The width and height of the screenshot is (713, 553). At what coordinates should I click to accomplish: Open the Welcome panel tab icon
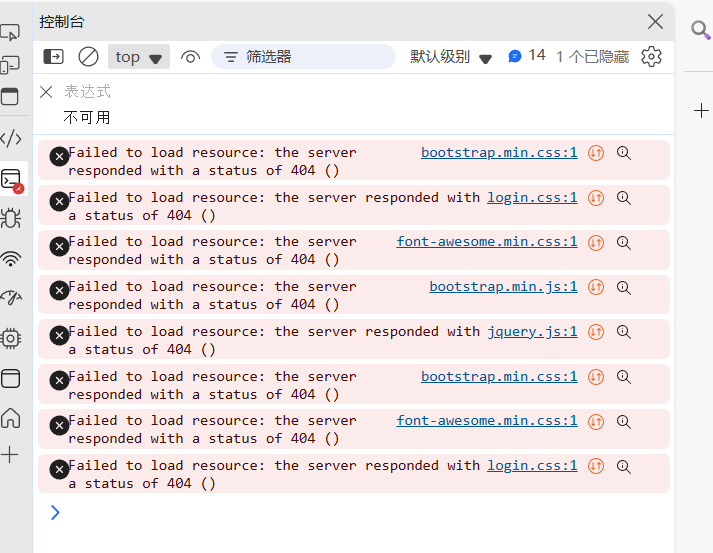pos(10,97)
